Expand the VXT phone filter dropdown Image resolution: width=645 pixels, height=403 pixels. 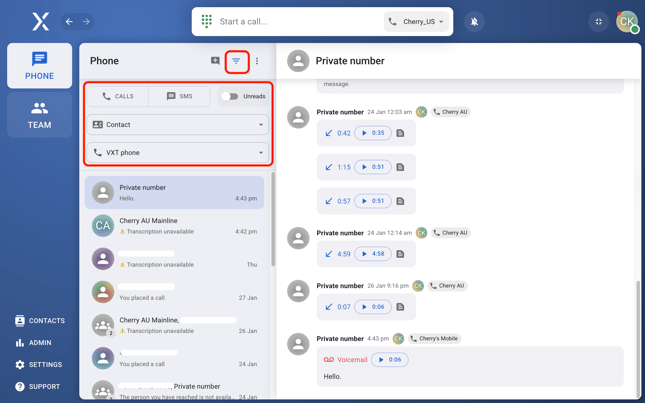coord(177,153)
